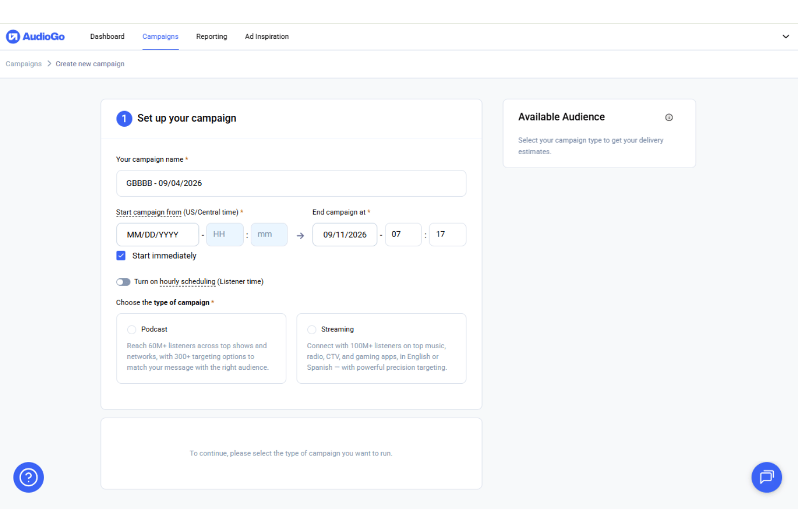Screen dimensions: 798x532
Task: Open the end date 09/11/2026 field
Action: point(345,234)
